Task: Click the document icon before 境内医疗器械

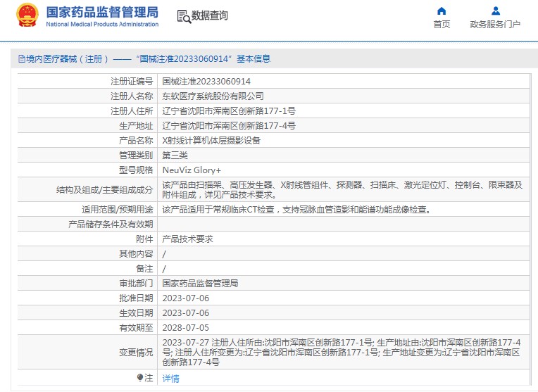Action: pos(21,59)
